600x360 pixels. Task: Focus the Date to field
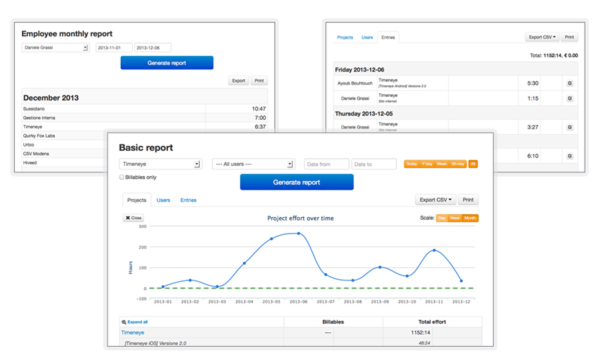coord(374,164)
